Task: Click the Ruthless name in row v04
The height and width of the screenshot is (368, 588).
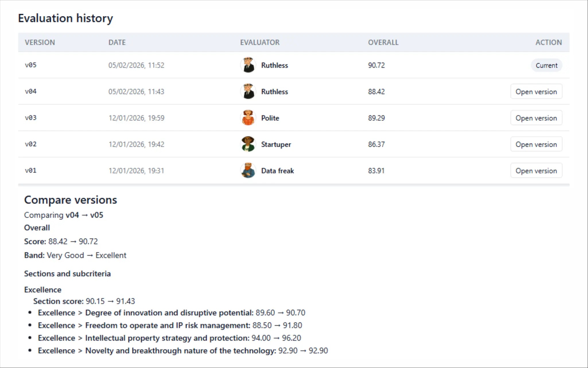Action: pos(274,92)
